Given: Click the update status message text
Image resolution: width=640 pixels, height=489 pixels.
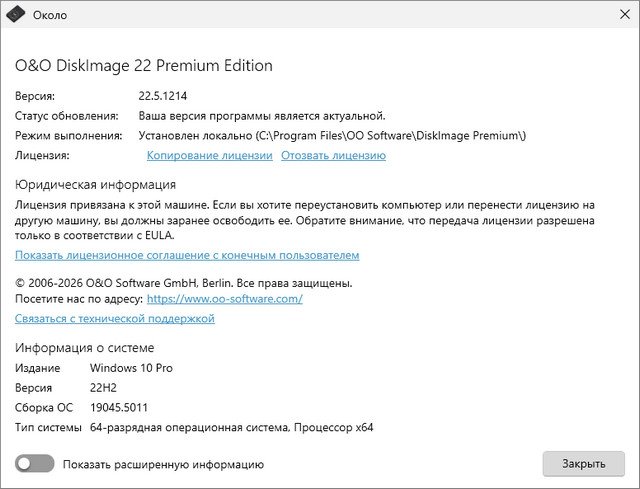Looking at the screenshot, I should [262, 116].
